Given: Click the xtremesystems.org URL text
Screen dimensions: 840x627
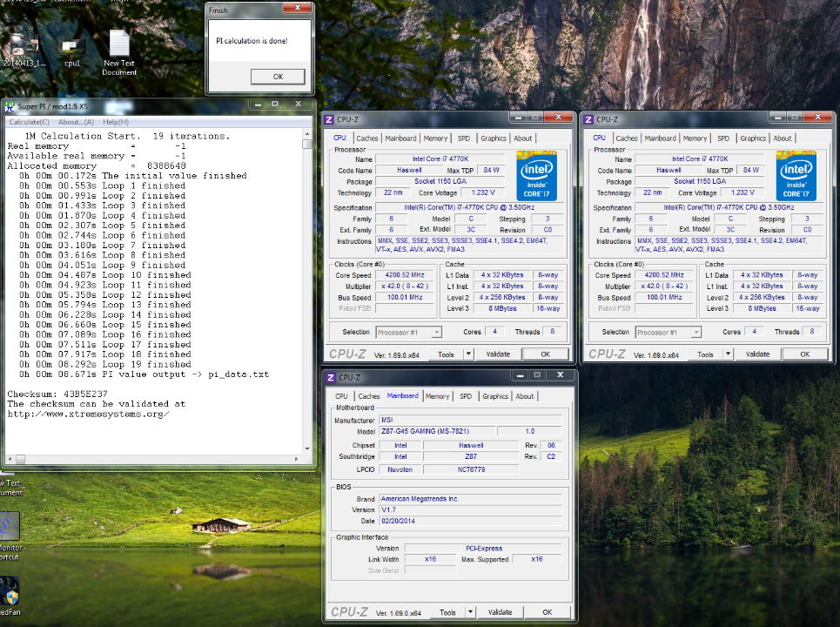Looking at the screenshot, I should point(89,414).
